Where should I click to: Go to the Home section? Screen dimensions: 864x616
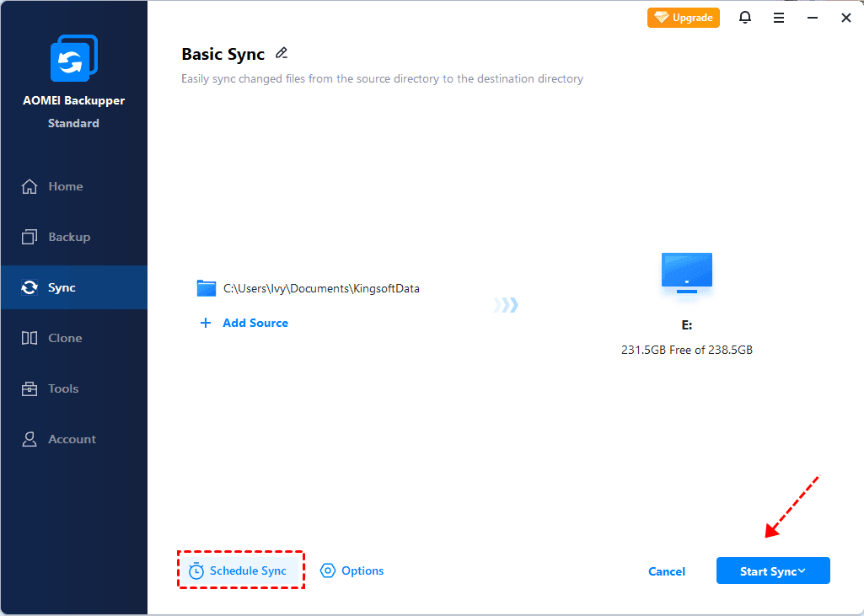click(x=74, y=186)
